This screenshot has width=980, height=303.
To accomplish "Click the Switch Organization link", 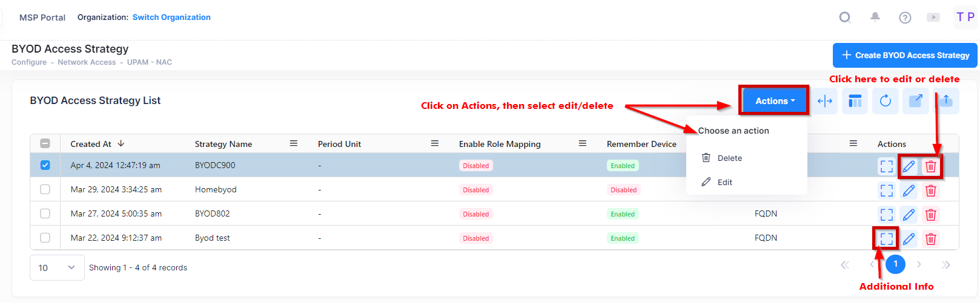I will (171, 17).
